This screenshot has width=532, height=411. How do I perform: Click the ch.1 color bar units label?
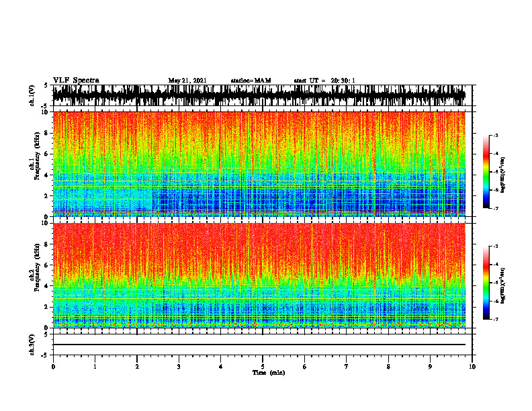[x=503, y=175]
